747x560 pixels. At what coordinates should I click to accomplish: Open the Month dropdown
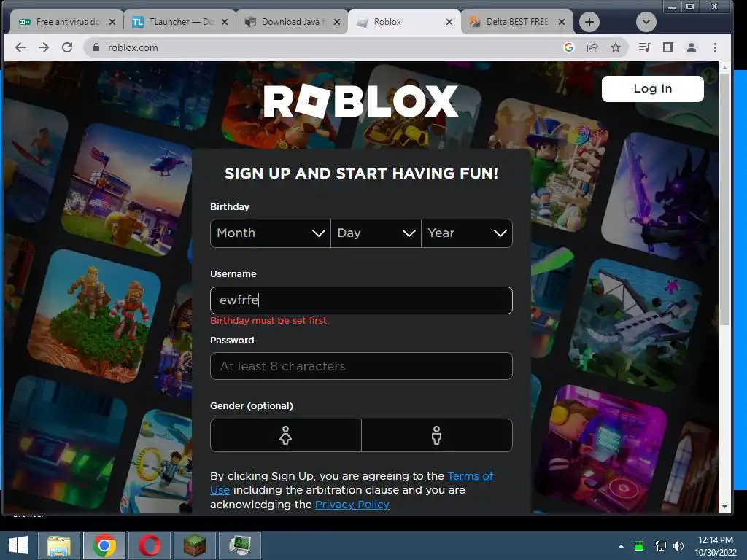click(270, 233)
